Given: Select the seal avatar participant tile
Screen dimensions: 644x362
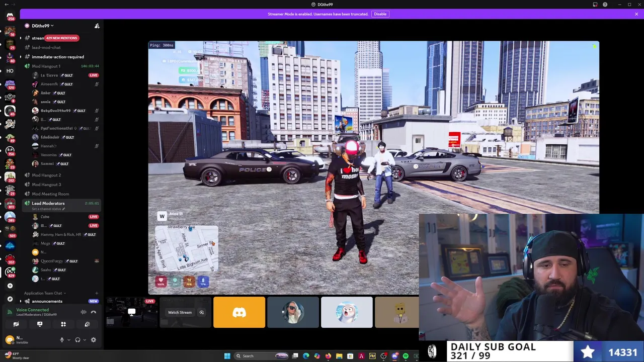Looking at the screenshot, I should pos(347,312).
